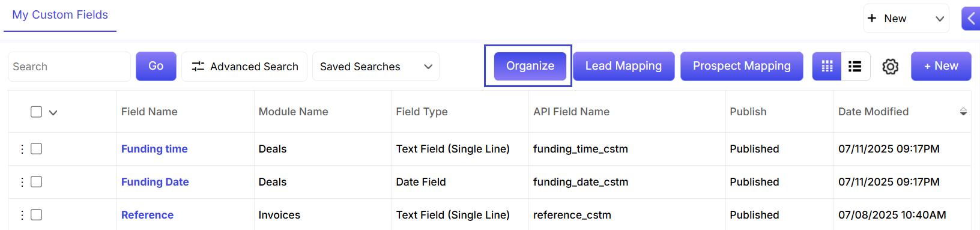980x230 pixels.
Task: Click the Organize button
Action: [x=530, y=66]
